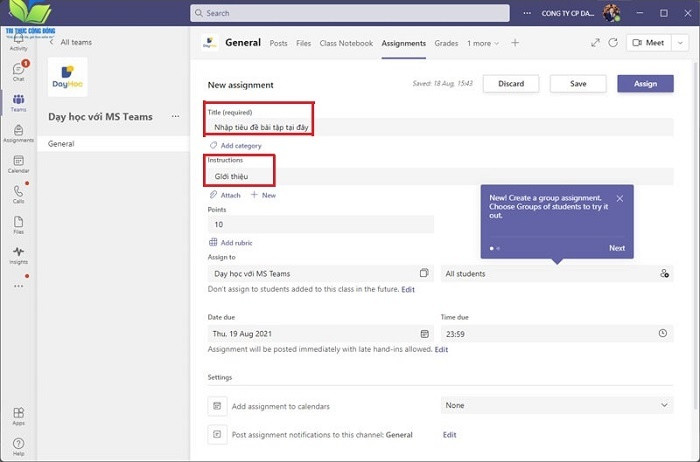Open the Meet options dropdown arrow

680,43
